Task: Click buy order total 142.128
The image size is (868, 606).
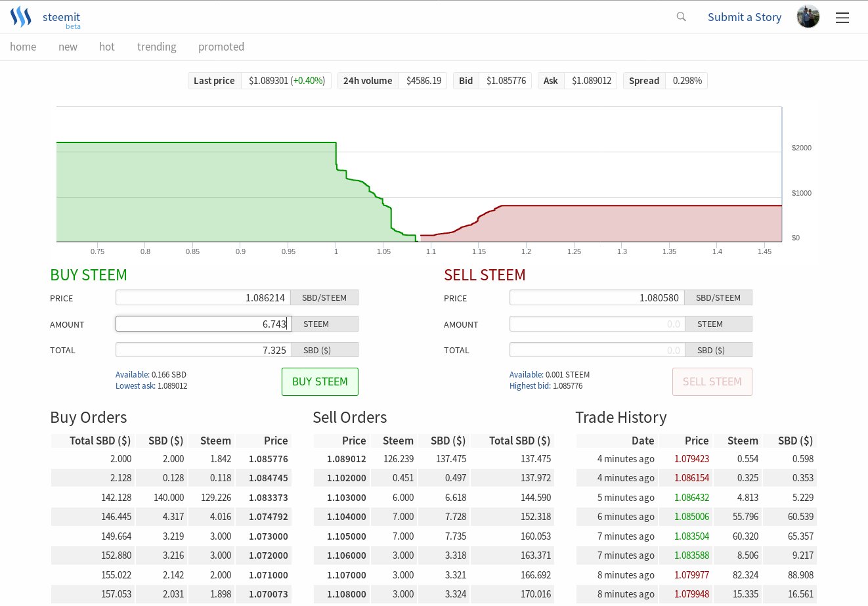Action: (116, 498)
